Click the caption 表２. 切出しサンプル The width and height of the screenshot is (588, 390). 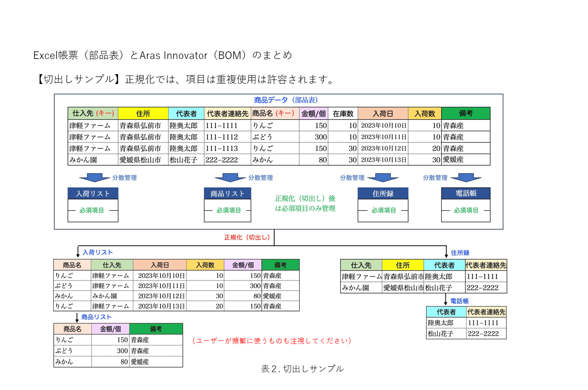tap(303, 369)
